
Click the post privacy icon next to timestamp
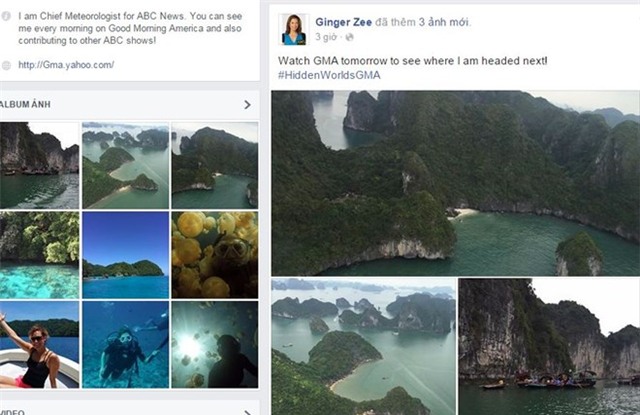(349, 37)
